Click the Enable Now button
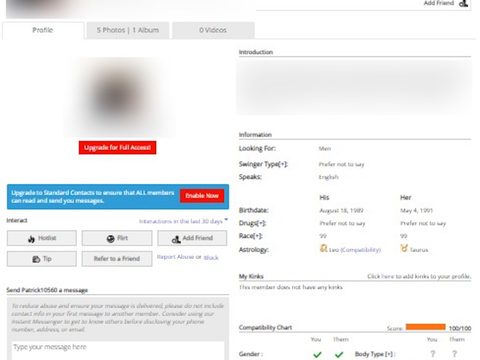The height and width of the screenshot is (360, 480). pos(202,196)
